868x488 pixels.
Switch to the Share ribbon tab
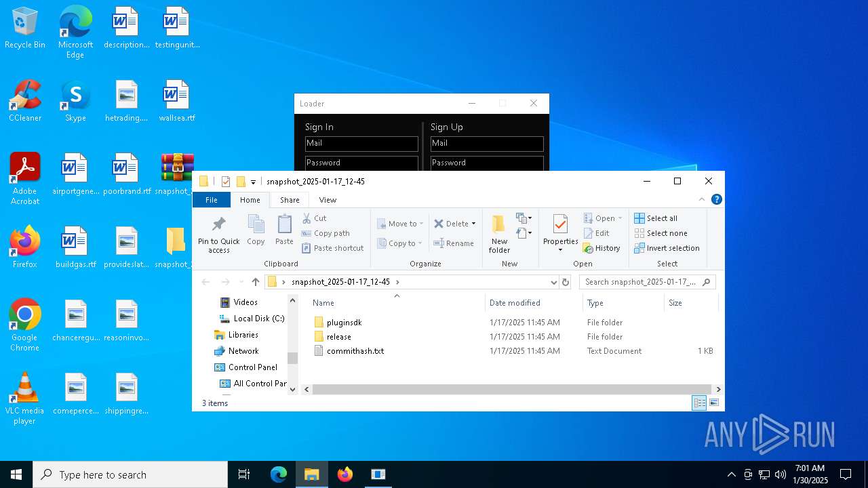coord(290,200)
